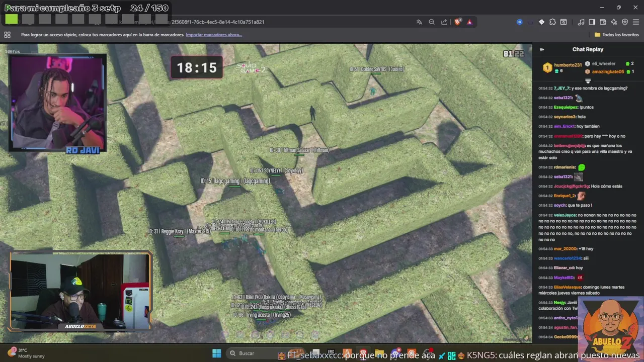Image resolution: width=644 pixels, height=362 pixels.
Task: Restore down the browser window
Action: click(618, 7)
